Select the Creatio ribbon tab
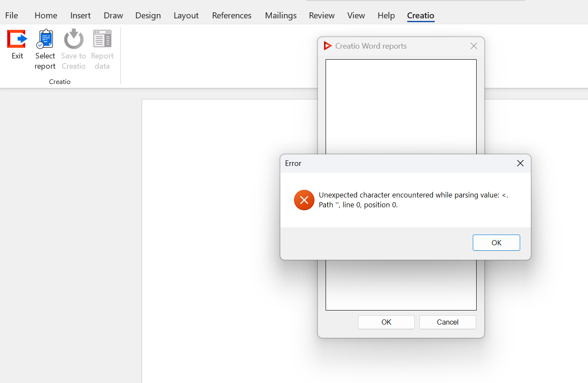Image resolution: width=588 pixels, height=383 pixels. (420, 15)
